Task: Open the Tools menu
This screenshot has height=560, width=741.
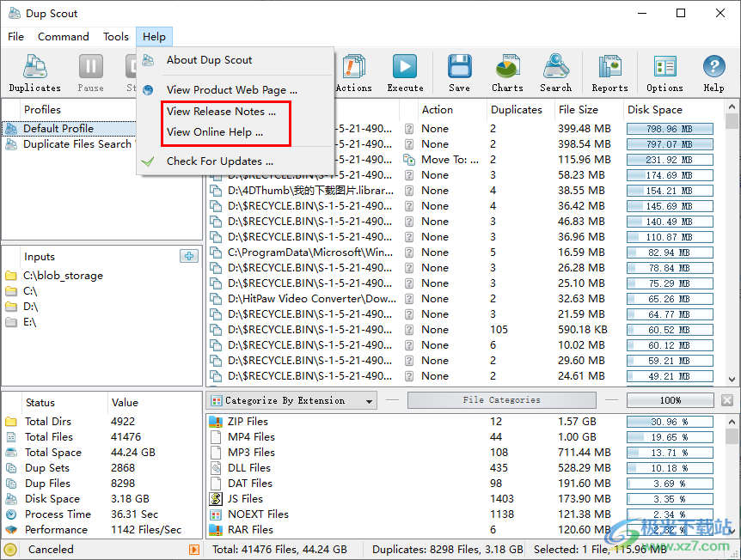Action: (x=116, y=36)
